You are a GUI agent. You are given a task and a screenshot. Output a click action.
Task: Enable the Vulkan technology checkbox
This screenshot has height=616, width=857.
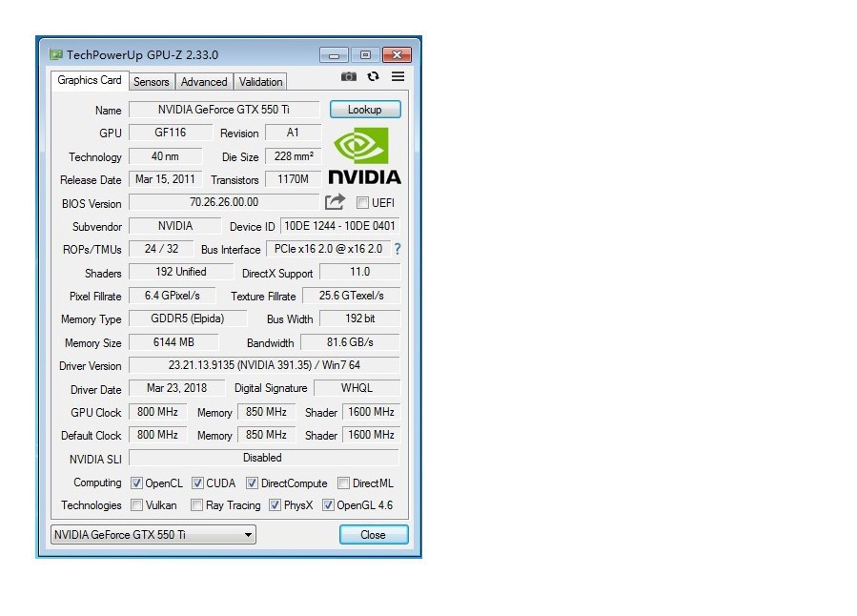137,505
